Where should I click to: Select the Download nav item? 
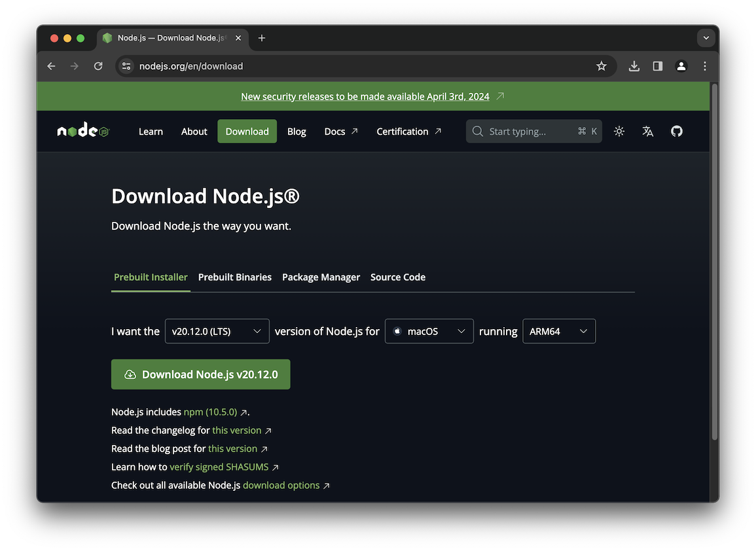[x=247, y=132]
